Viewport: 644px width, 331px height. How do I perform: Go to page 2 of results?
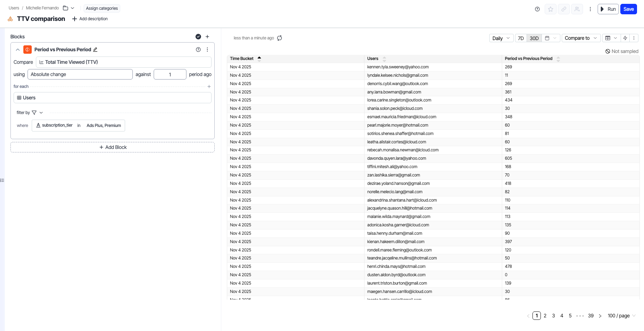click(545, 316)
